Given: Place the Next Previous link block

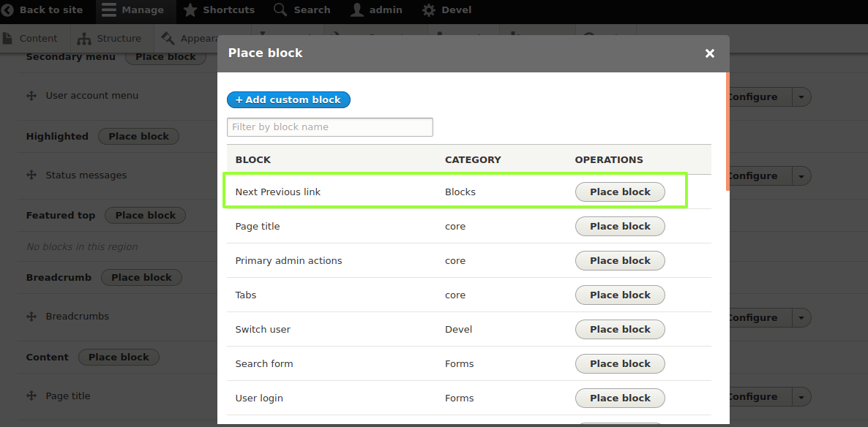Looking at the screenshot, I should point(620,192).
